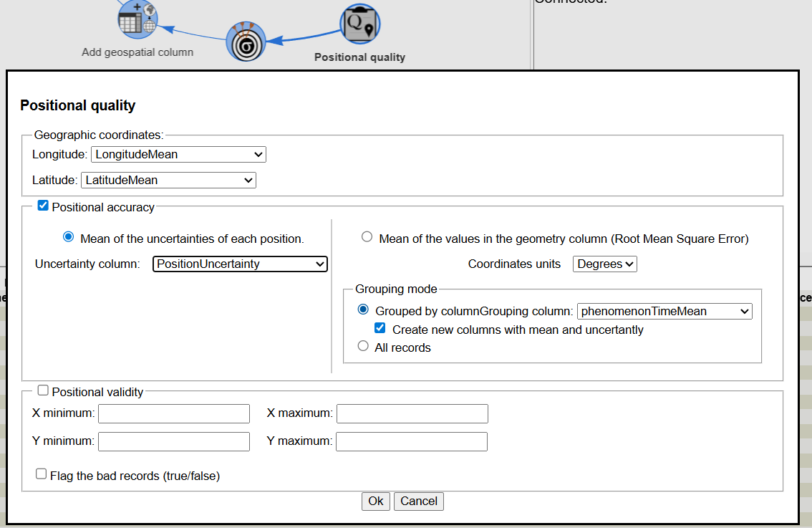This screenshot has height=528, width=812.
Task: Open the Uncertainty column dropdown
Action: (240, 264)
